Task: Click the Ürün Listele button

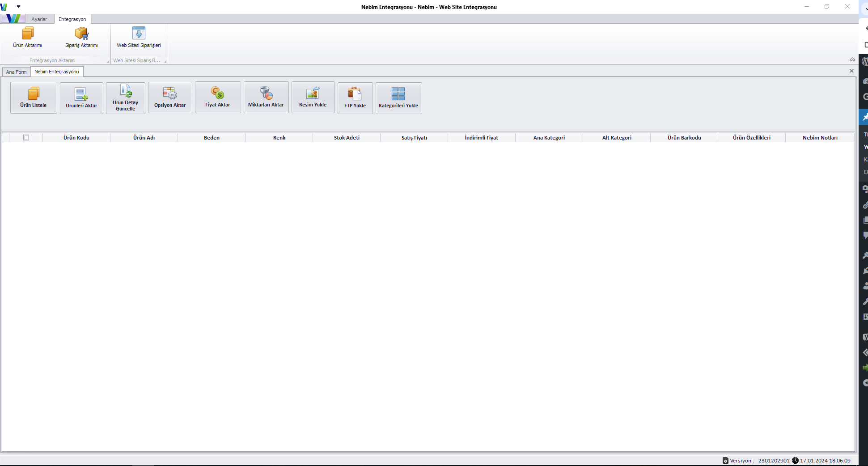Action: [34, 97]
